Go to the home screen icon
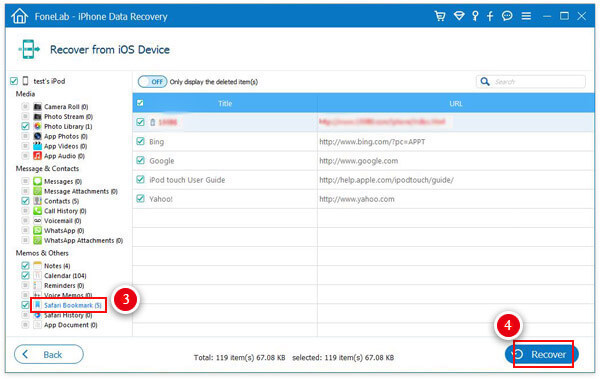Image resolution: width=600 pixels, height=379 pixels. [20, 16]
